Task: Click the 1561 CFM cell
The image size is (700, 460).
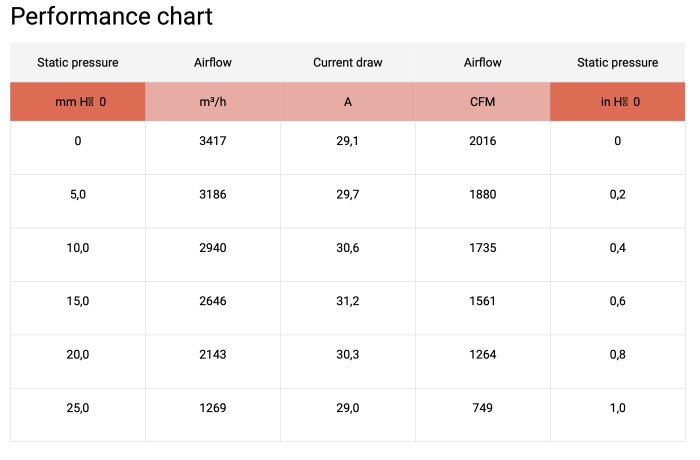Action: 483,301
